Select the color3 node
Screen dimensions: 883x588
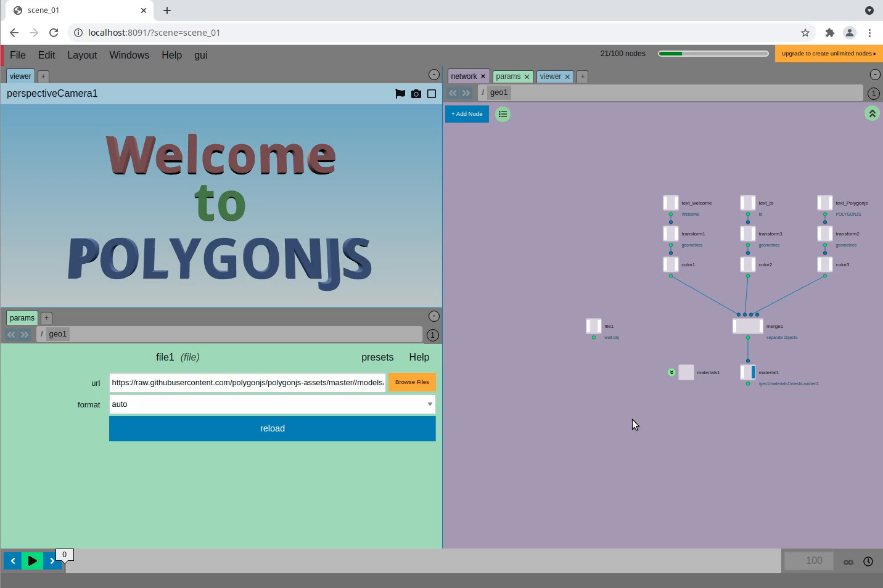825,264
